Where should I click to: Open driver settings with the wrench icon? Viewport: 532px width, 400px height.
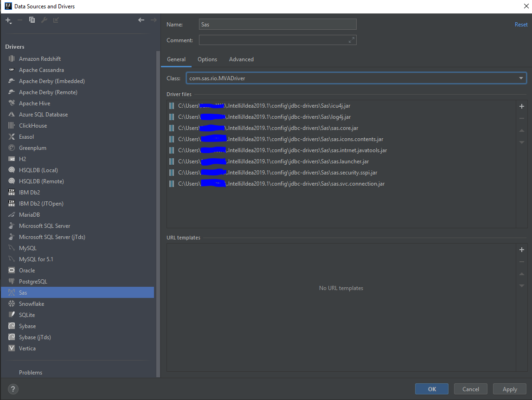pyautogui.click(x=45, y=20)
